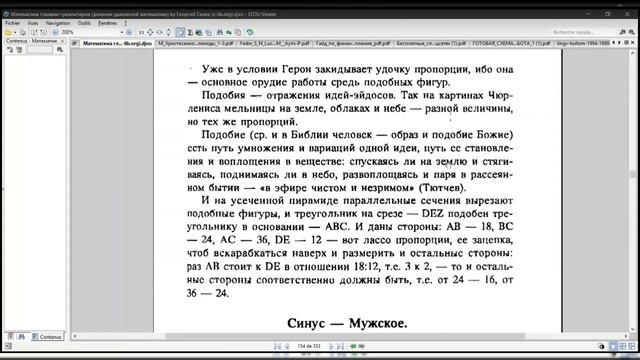This screenshot has width=640, height=360.
Task: Switch to the Математика djvu tab
Action: click(117, 43)
